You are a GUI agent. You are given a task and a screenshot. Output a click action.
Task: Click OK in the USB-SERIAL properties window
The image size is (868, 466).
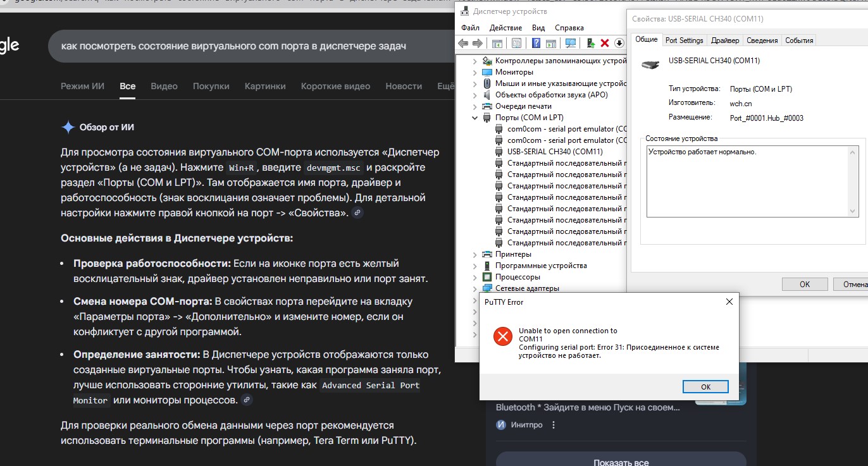(x=804, y=285)
